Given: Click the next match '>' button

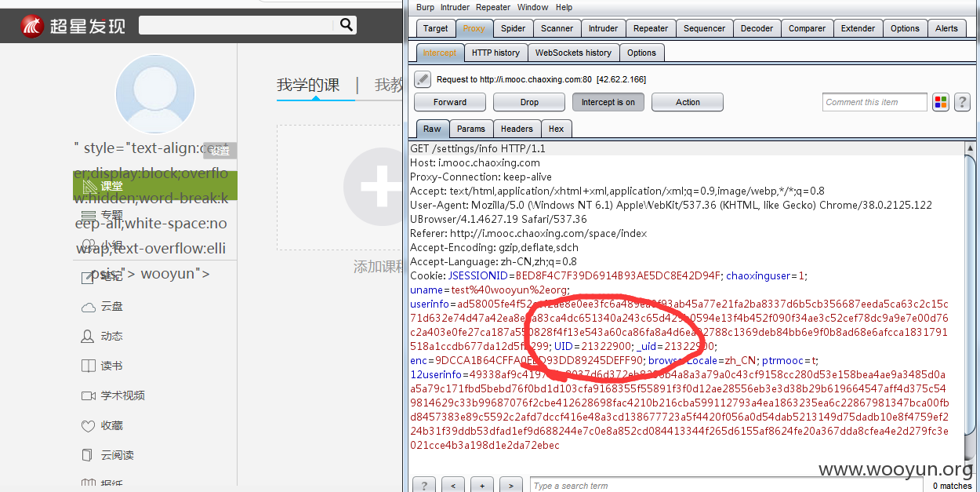Looking at the screenshot, I should [x=511, y=486].
